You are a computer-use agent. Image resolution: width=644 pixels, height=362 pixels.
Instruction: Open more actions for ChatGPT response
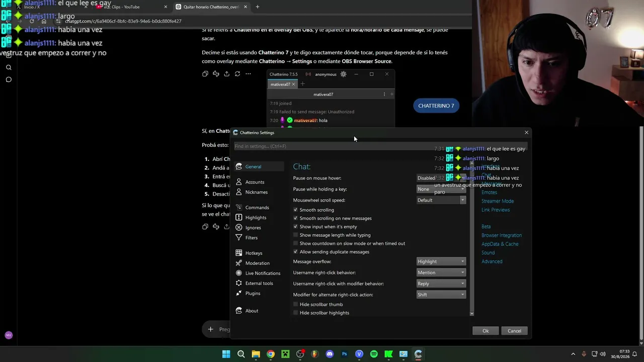point(248,74)
